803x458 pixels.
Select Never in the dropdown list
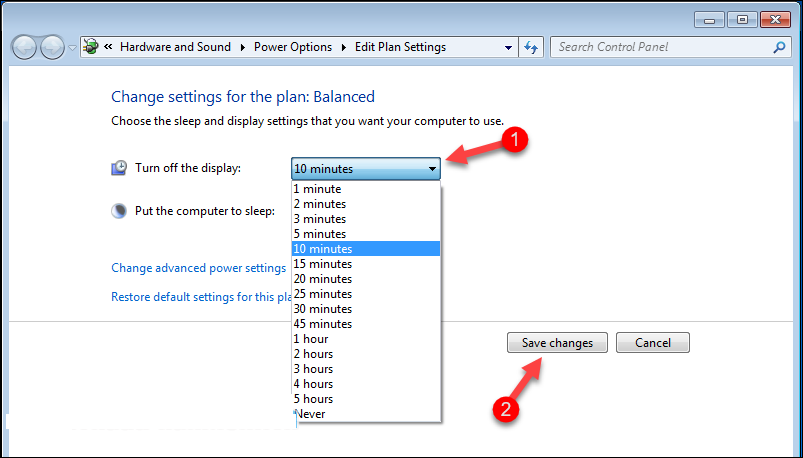tap(310, 414)
